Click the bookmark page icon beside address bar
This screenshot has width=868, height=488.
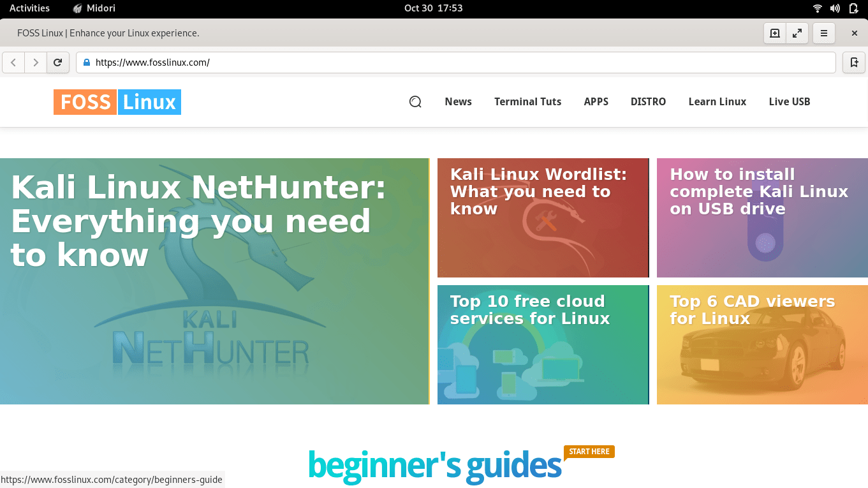pos(854,63)
